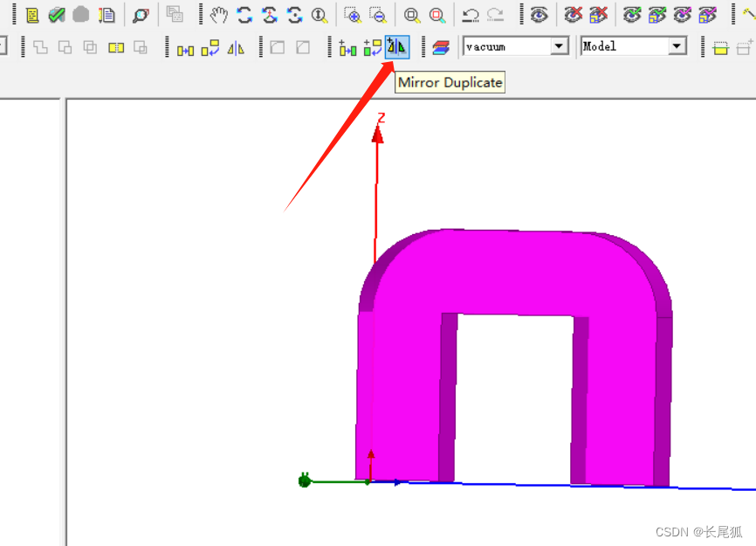Click the Duplicate along line icon

click(x=347, y=48)
